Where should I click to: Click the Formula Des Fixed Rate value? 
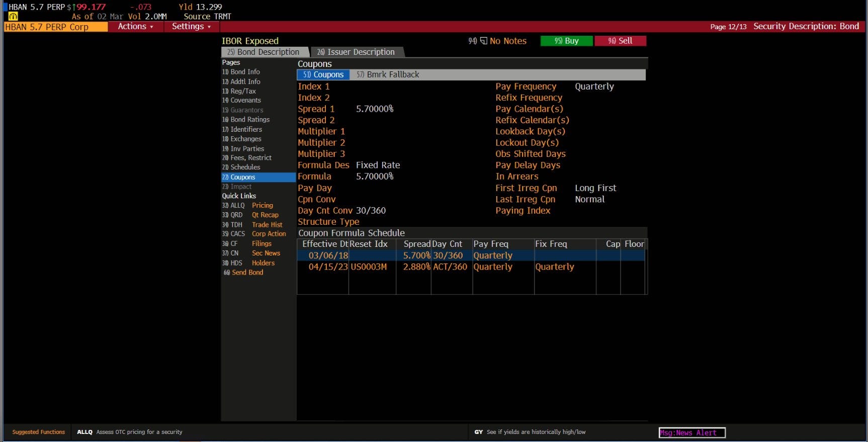(378, 165)
